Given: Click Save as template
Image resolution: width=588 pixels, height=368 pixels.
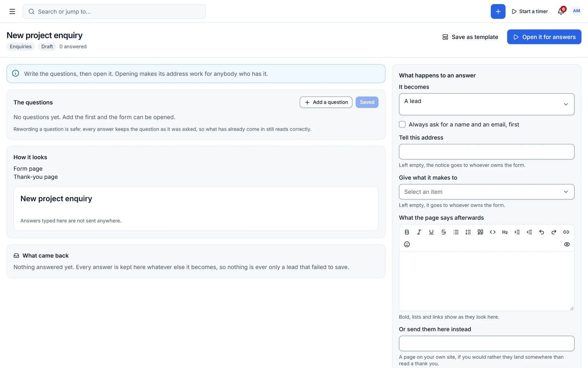Looking at the screenshot, I should (470, 37).
